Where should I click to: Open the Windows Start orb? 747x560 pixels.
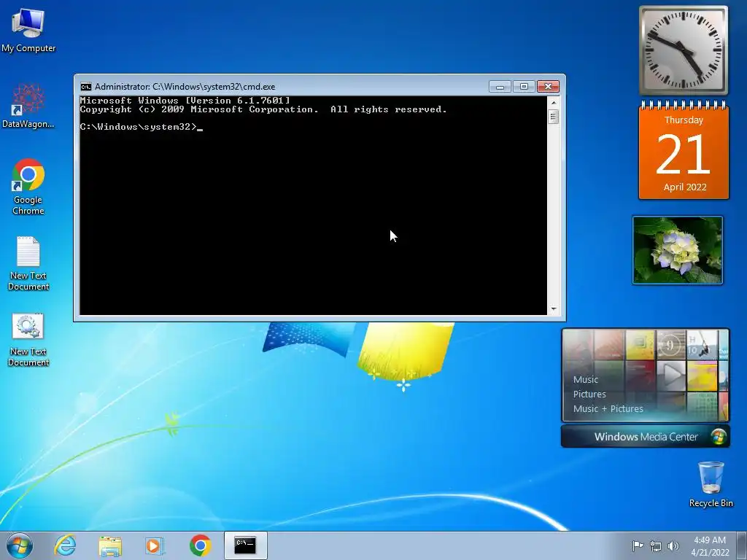(20, 545)
